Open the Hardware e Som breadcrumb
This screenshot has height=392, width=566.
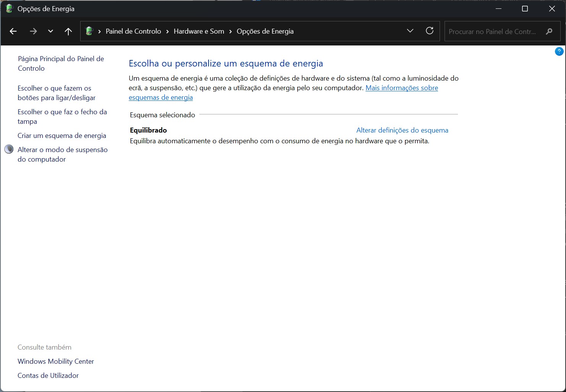coord(199,31)
